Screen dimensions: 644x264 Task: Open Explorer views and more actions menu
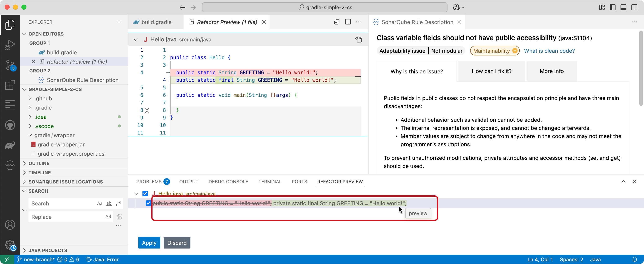(x=119, y=22)
